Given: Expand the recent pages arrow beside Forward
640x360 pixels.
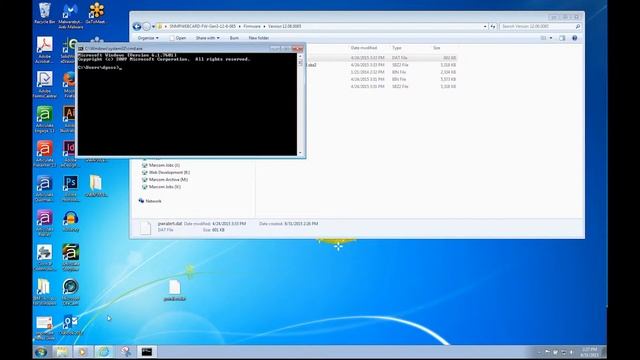Looking at the screenshot, I should 153,27.
